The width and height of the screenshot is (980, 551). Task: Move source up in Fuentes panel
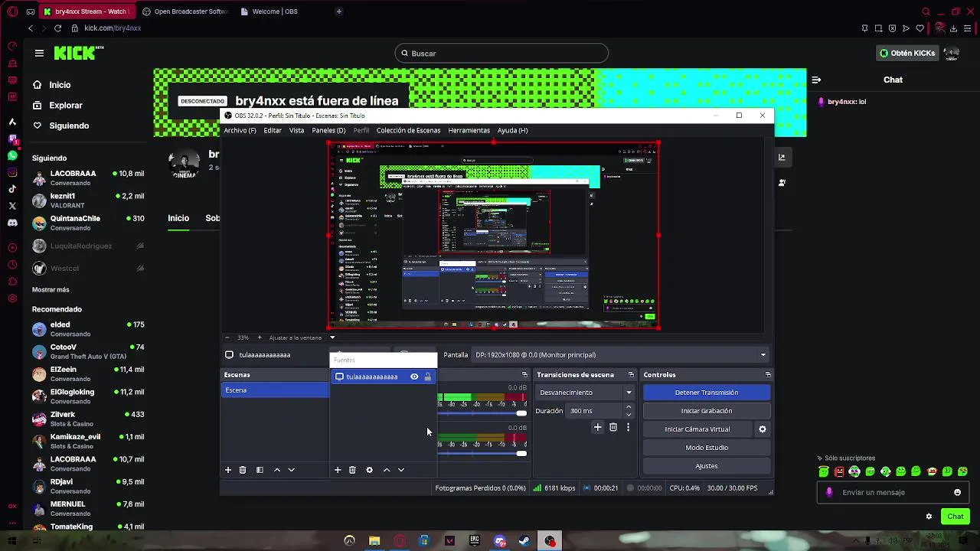tap(387, 470)
